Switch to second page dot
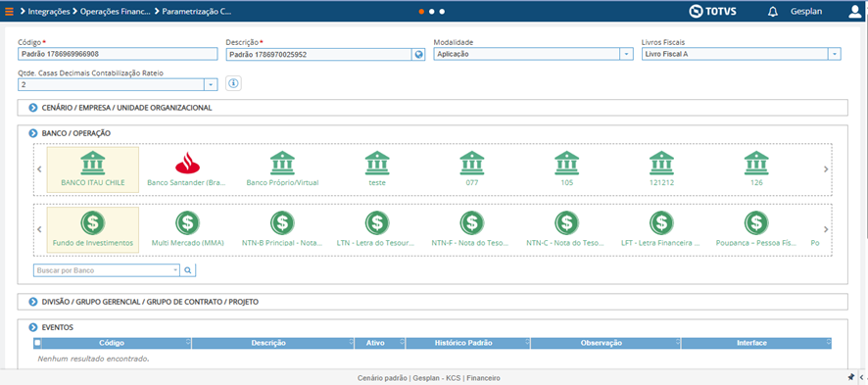 [432, 11]
